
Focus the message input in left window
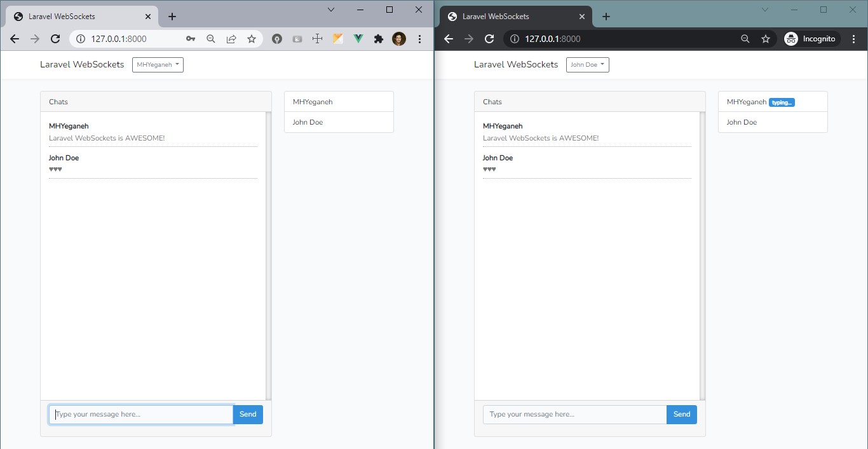click(x=141, y=415)
